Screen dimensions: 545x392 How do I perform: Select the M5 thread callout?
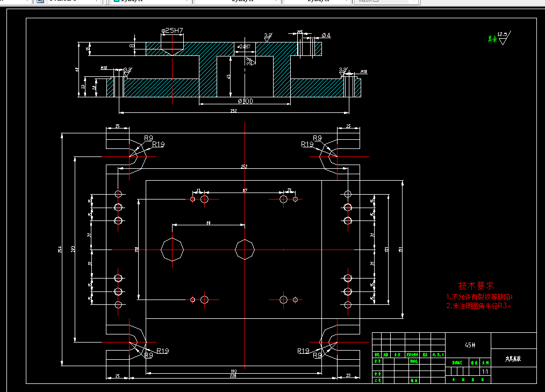[300, 32]
